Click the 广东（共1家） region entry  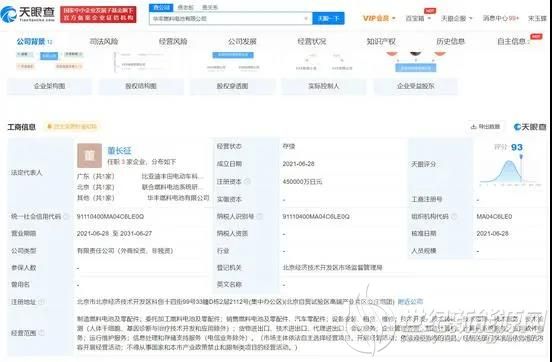[95, 176]
